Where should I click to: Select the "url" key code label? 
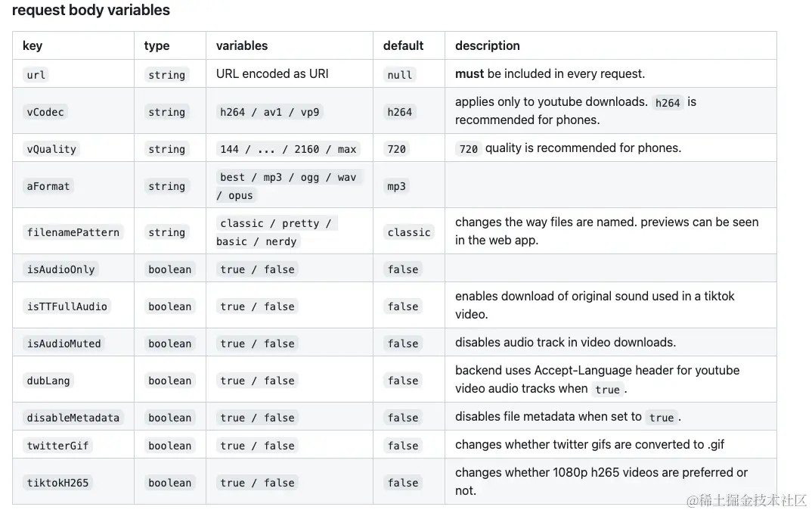coord(36,75)
